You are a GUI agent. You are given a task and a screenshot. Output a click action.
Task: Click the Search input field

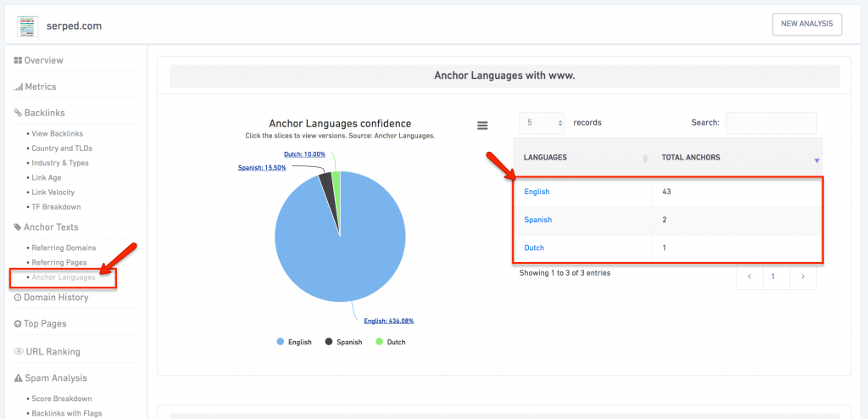coord(771,123)
